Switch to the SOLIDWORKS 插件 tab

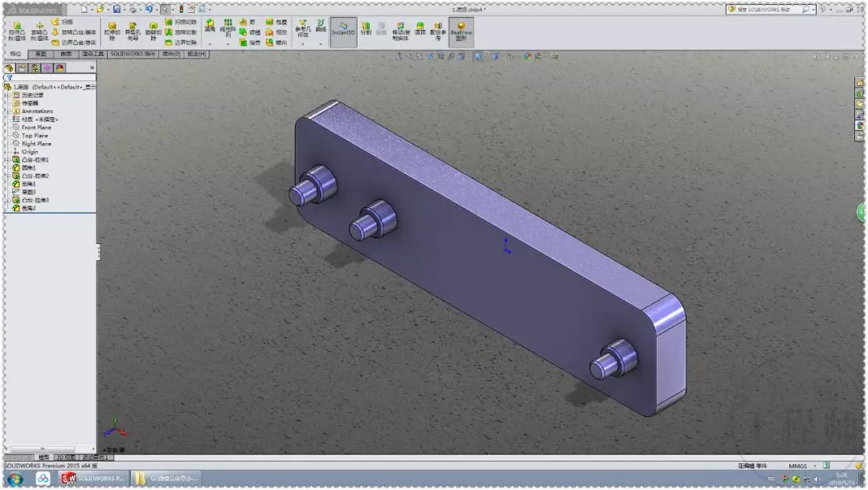point(133,54)
